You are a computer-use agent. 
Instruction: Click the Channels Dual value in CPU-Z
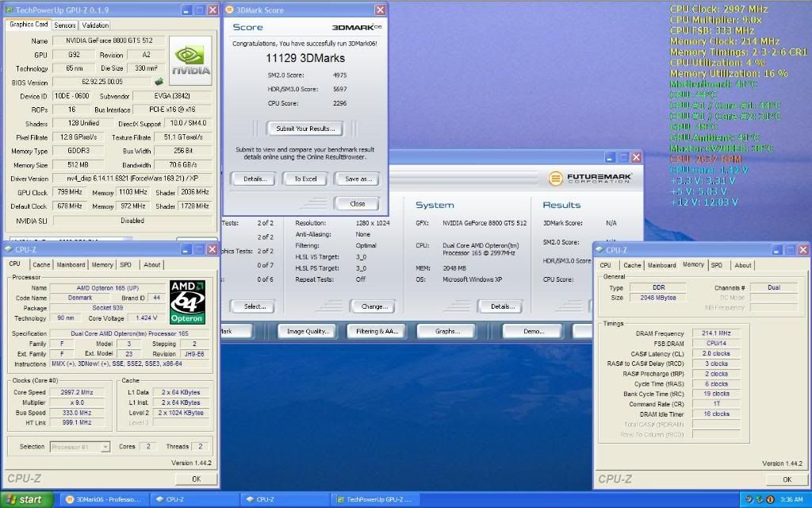(774, 287)
